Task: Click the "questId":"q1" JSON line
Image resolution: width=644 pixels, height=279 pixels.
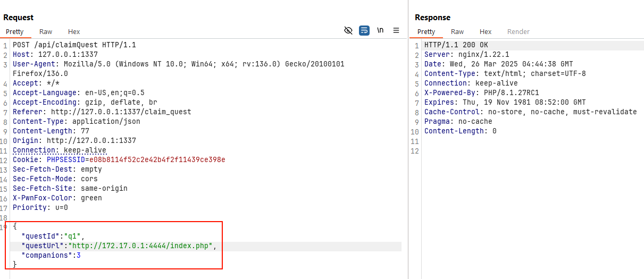Action: point(53,236)
